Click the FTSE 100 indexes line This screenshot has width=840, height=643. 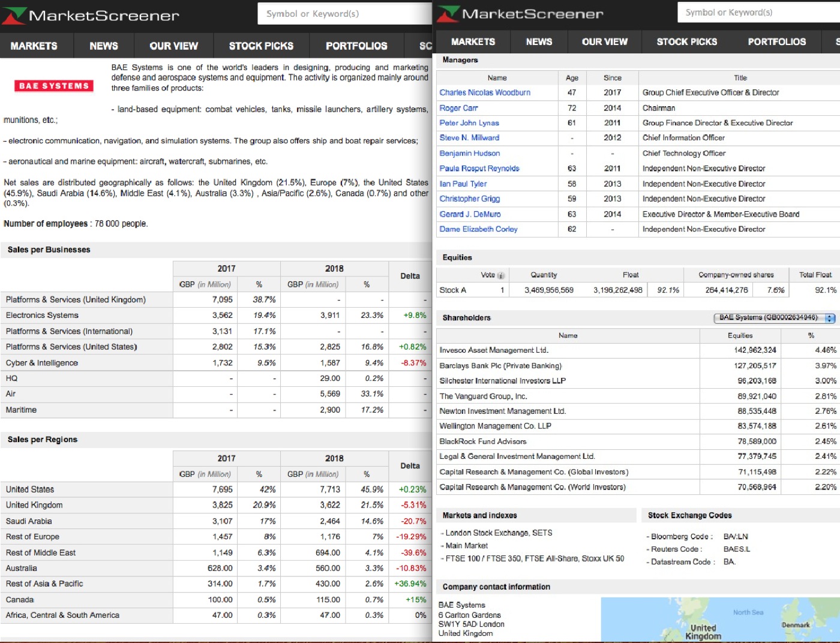534,558
